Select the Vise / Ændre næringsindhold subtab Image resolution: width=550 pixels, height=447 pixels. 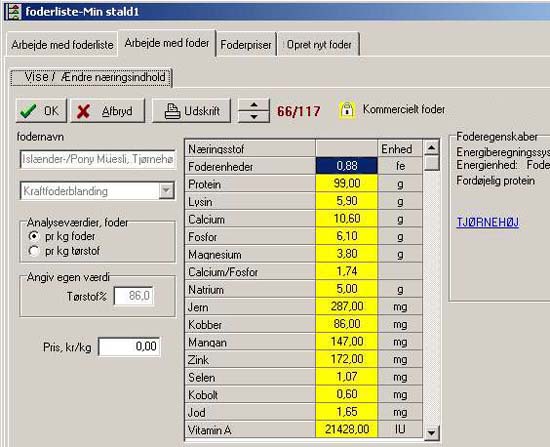91,77
